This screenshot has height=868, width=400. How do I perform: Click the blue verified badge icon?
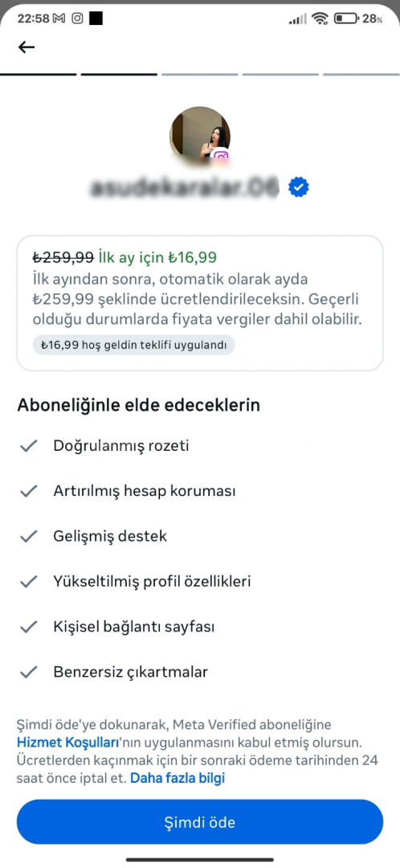pyautogui.click(x=299, y=187)
